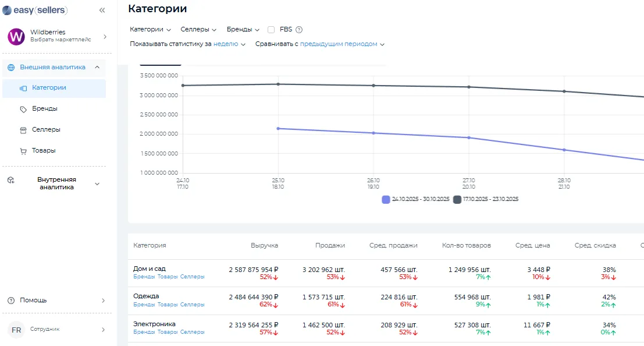
Task: Click the Бренды tag icon
Action: coord(23,109)
